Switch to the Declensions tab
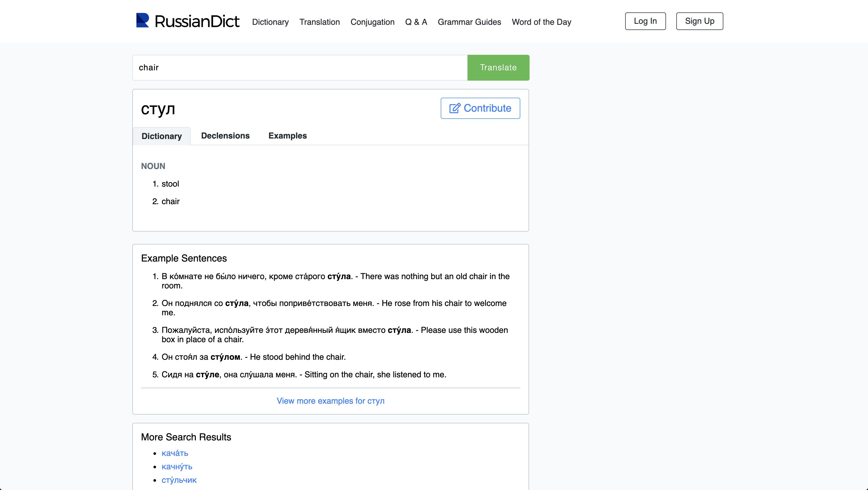 click(x=225, y=136)
